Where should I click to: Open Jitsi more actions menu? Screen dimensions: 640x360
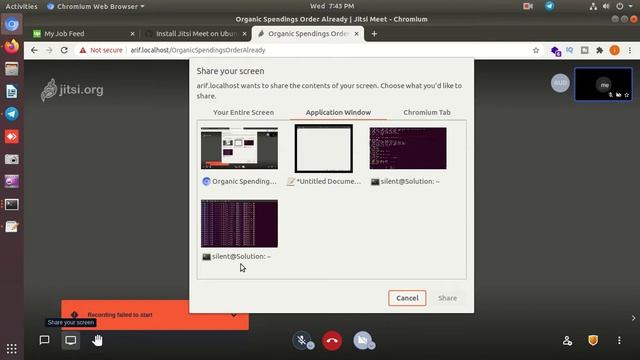619,340
